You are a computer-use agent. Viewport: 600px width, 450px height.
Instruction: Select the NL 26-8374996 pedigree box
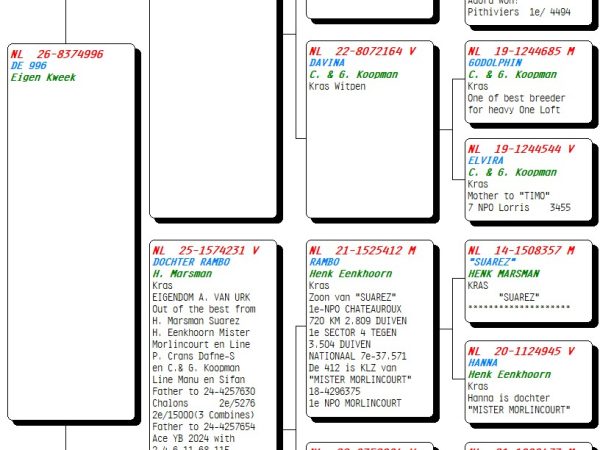coord(71,232)
